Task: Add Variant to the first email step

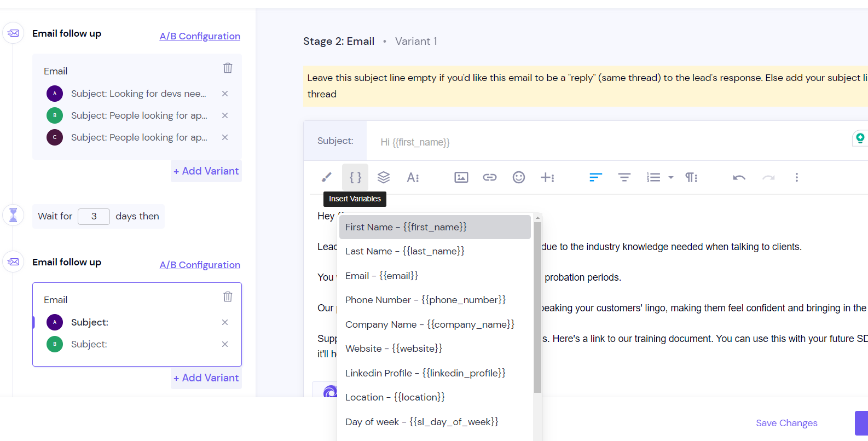Action: tap(206, 171)
